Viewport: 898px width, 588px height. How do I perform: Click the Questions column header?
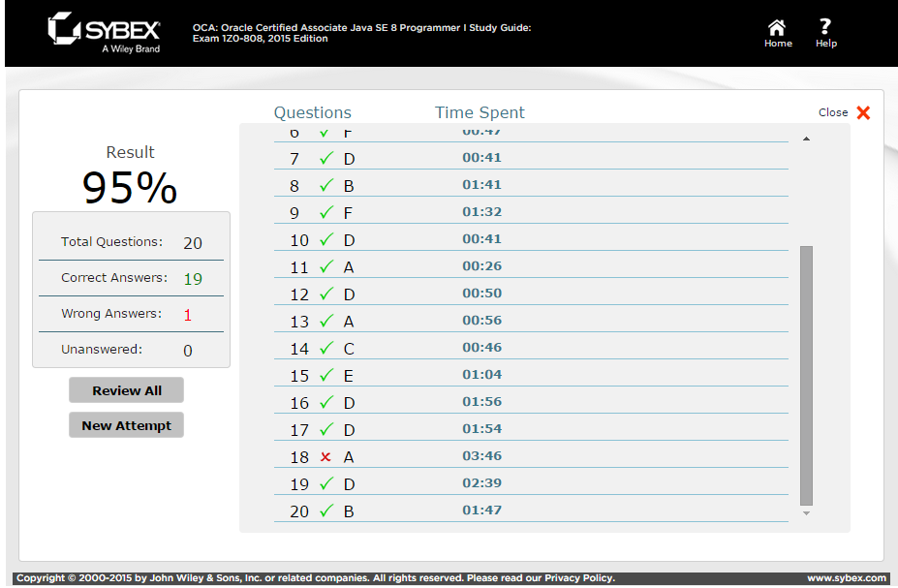(312, 112)
